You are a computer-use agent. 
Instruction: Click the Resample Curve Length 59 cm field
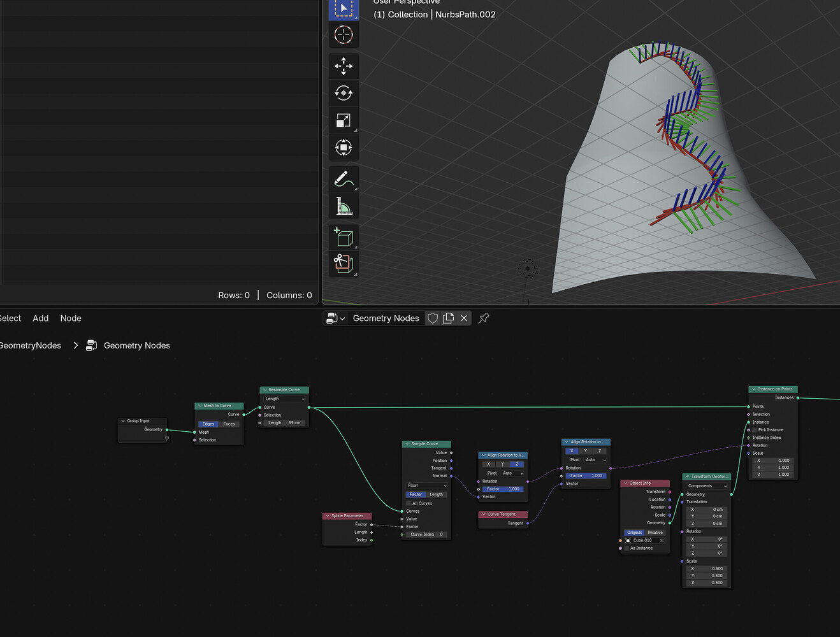tap(284, 423)
